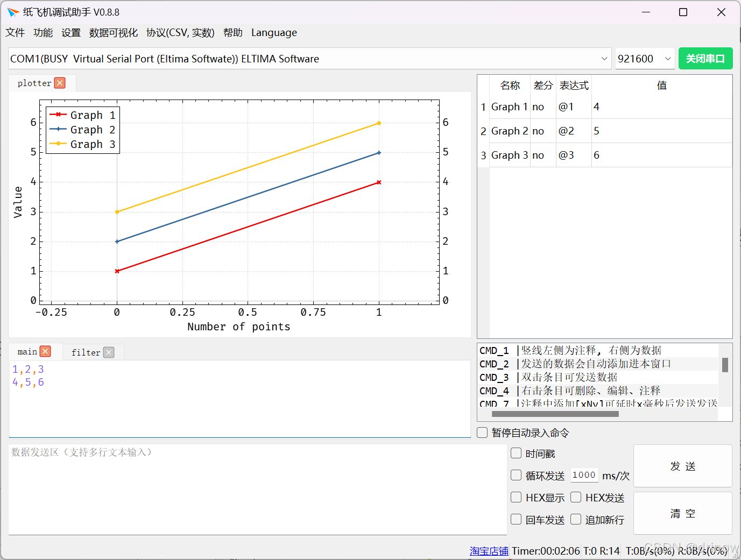
Task: Open the 设置 menu
Action: pyautogui.click(x=71, y=33)
